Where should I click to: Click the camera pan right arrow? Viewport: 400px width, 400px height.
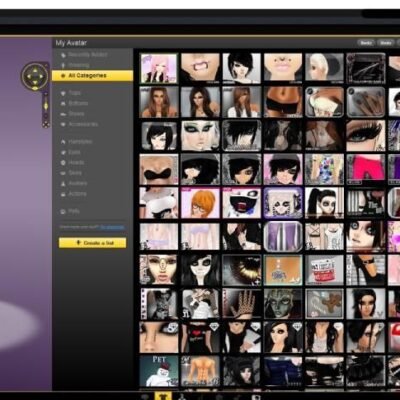point(41,76)
